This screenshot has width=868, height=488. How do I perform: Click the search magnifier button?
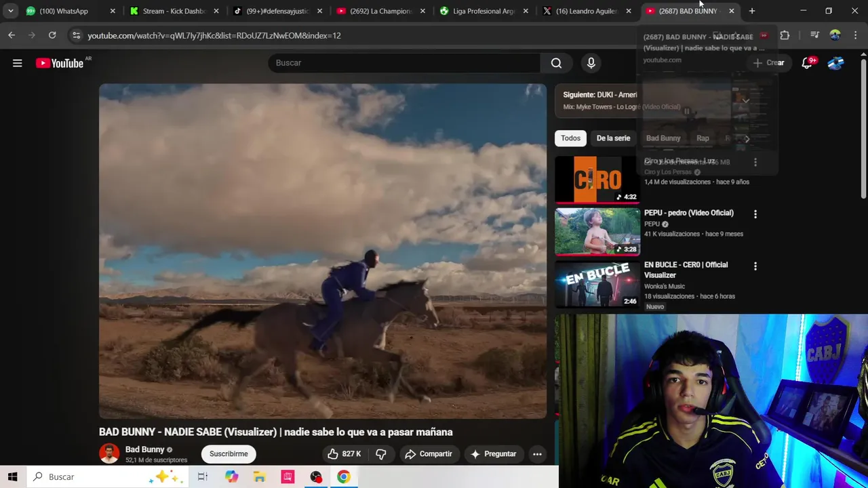click(556, 63)
